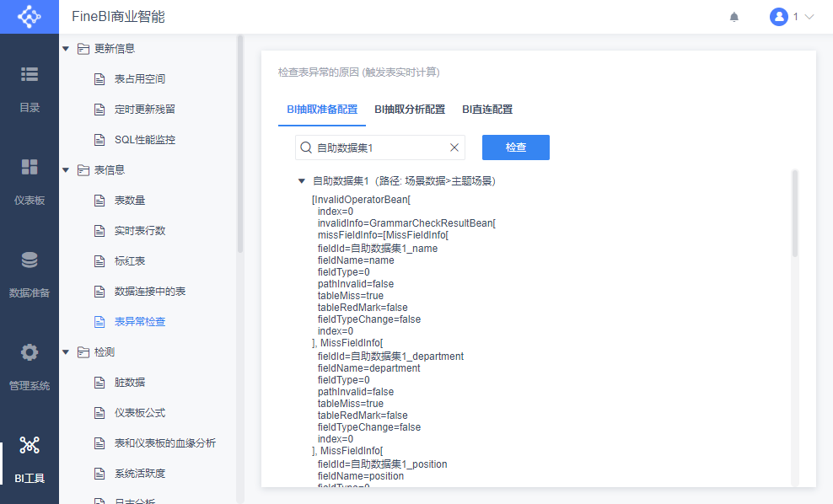Screen dimensions: 833x504
Task: Click the 检测 folder icon
Action: click(83, 352)
